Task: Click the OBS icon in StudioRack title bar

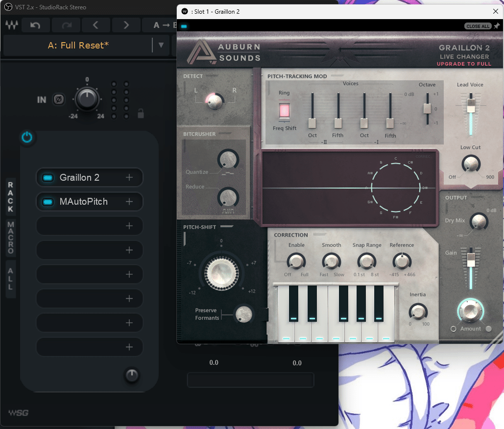Action: point(8,7)
